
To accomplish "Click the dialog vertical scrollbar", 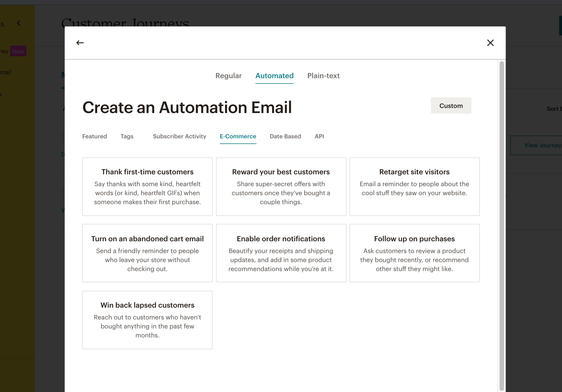I will coord(502,226).
